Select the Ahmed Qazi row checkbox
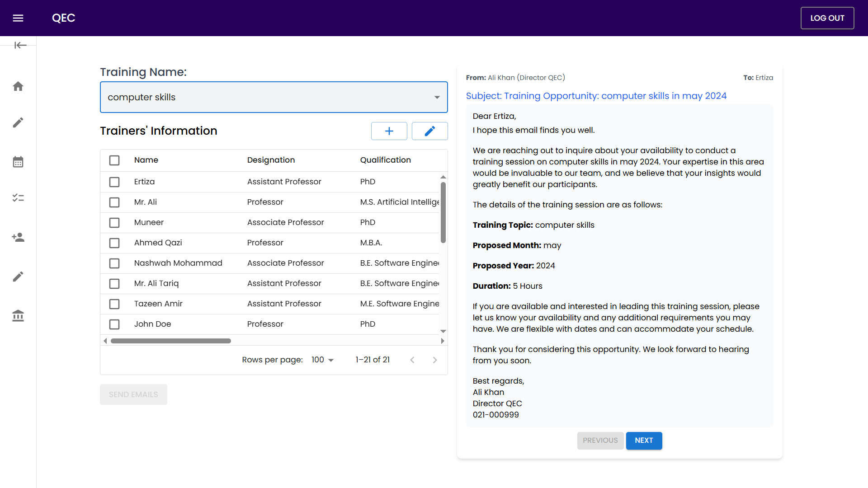Viewport: 868px width, 488px height. (x=114, y=243)
